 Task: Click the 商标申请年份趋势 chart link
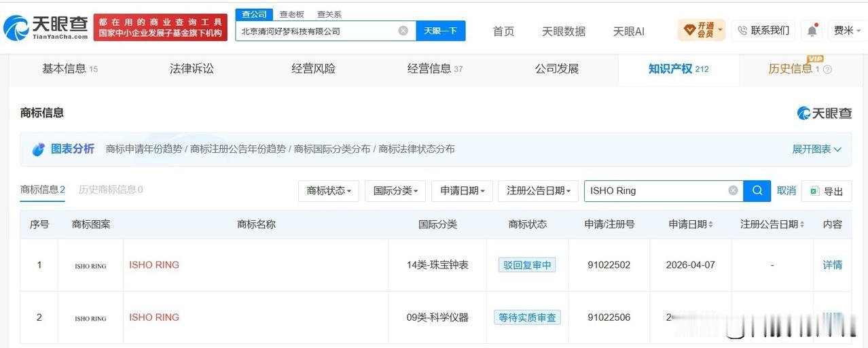144,149
